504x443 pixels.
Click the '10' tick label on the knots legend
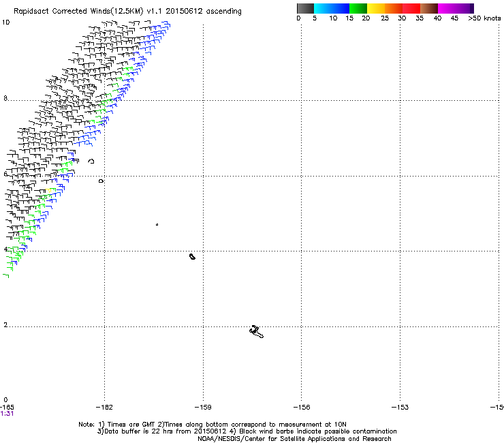[x=333, y=18]
